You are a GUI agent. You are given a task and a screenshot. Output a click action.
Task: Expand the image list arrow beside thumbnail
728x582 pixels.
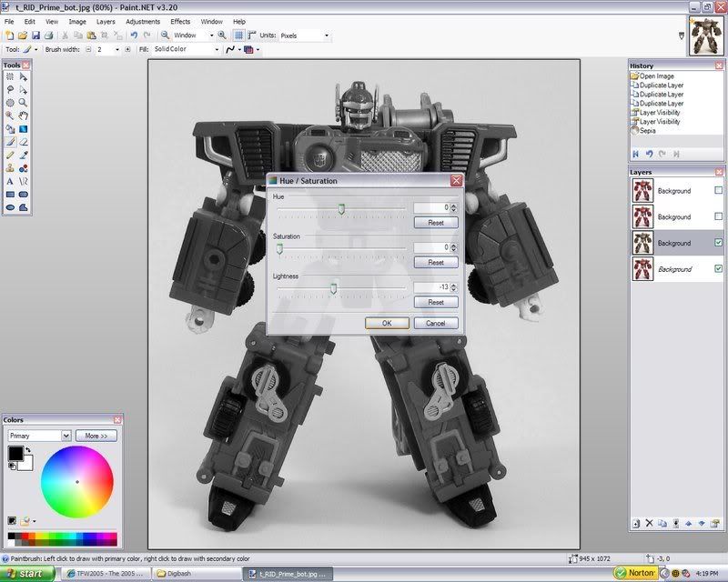click(682, 35)
